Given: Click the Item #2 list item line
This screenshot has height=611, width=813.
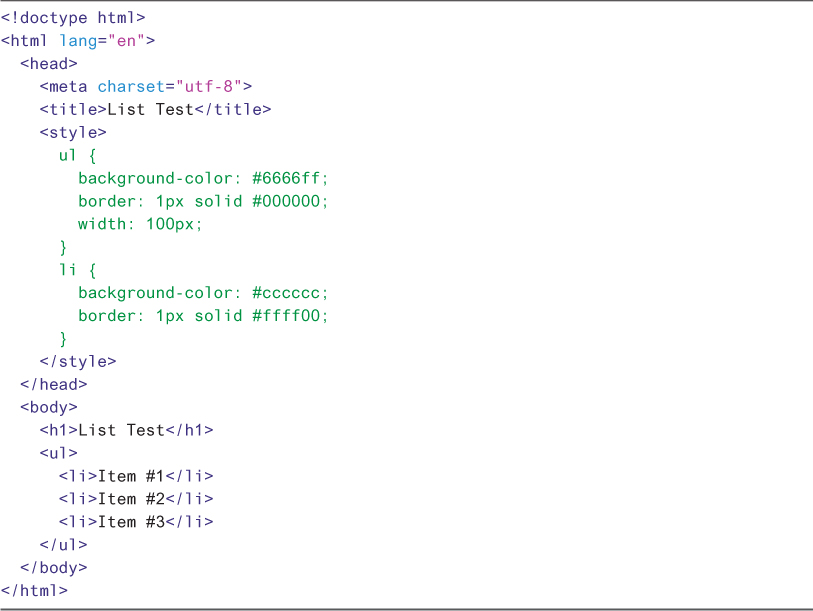Looking at the screenshot, I should pos(136,499).
